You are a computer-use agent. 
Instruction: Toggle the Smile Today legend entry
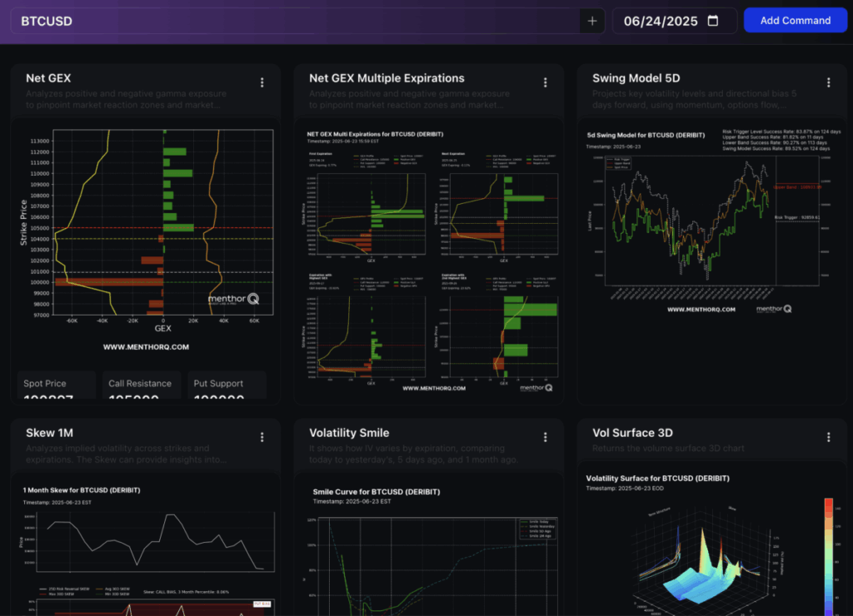coord(538,522)
